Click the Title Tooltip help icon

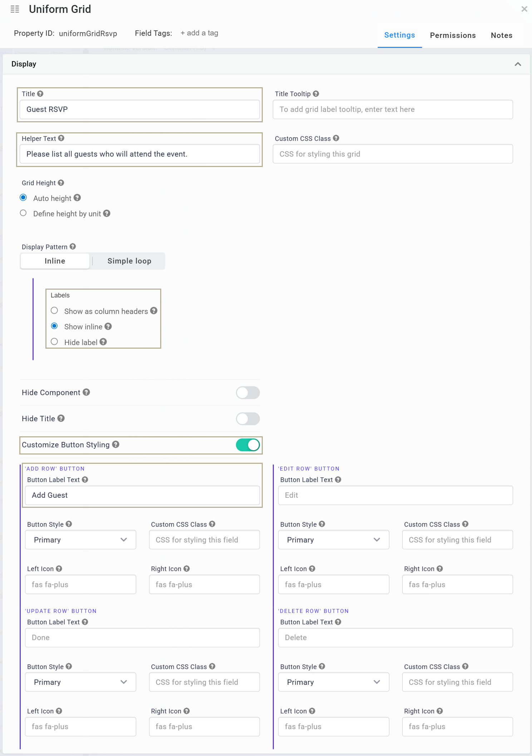tap(316, 94)
